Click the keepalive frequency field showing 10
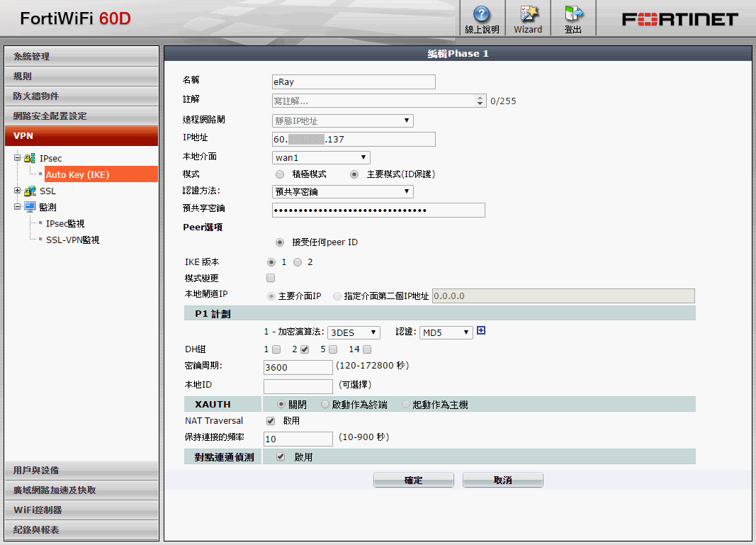Image resolution: width=756 pixels, height=545 pixels. (298, 439)
